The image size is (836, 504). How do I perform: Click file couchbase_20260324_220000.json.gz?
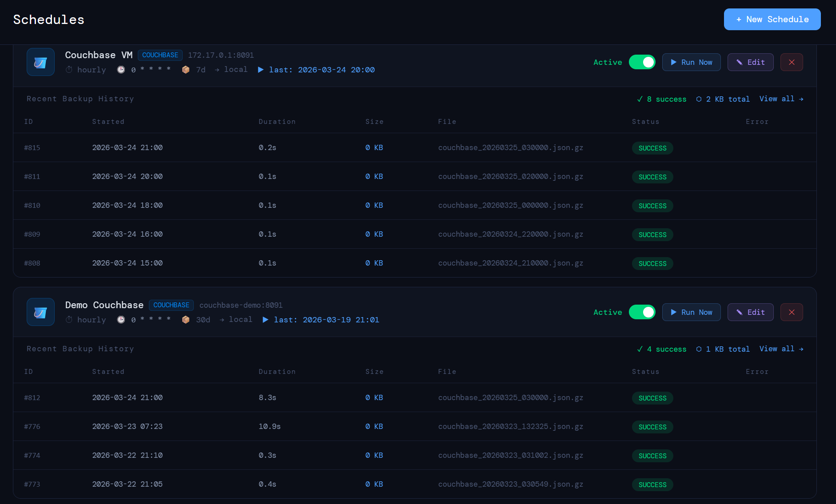pyautogui.click(x=511, y=234)
